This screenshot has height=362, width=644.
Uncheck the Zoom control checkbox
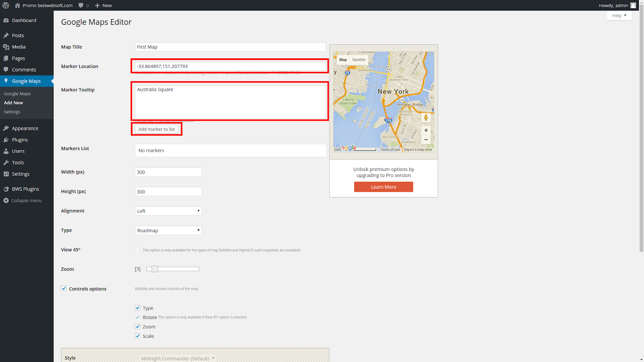(138, 327)
